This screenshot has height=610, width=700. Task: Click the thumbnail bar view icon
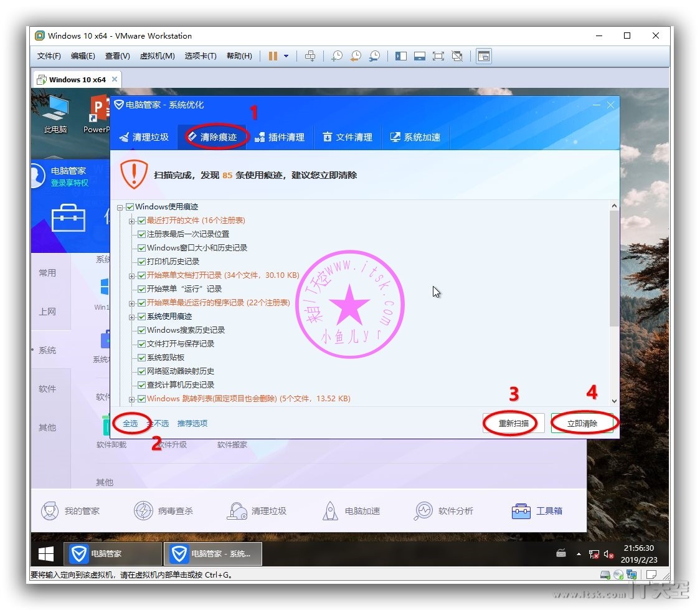[x=420, y=56]
